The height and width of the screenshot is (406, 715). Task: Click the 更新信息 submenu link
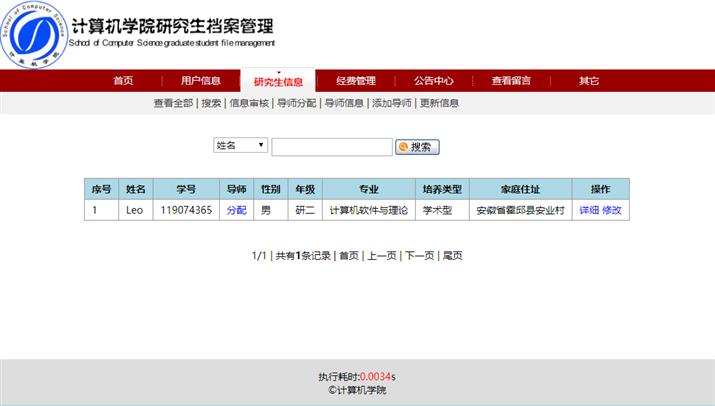click(x=439, y=103)
